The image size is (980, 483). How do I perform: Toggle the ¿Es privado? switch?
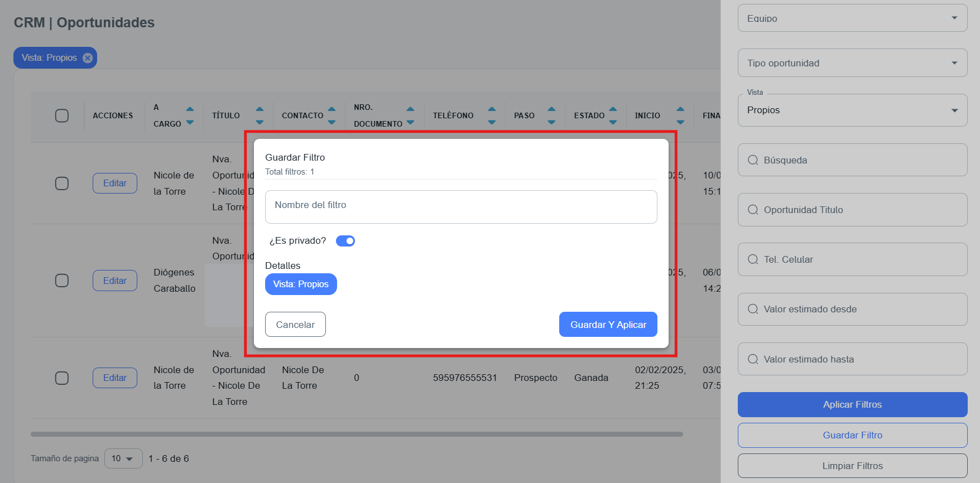point(345,241)
